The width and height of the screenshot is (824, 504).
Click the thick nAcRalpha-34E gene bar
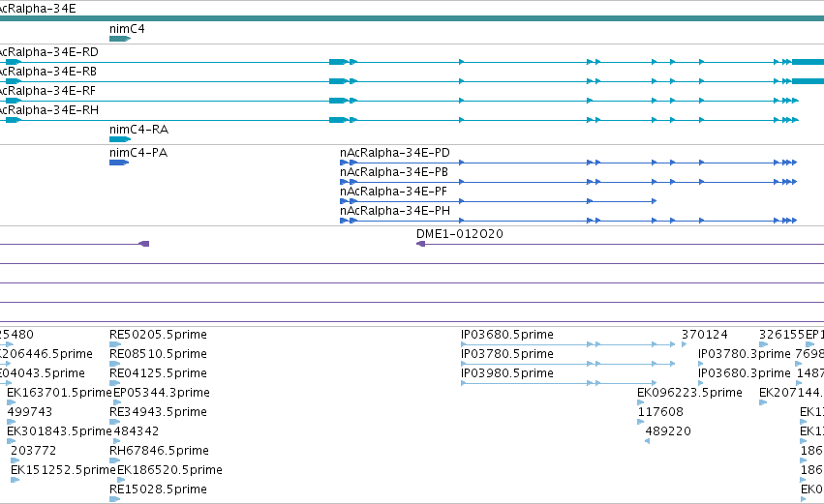pos(412,18)
